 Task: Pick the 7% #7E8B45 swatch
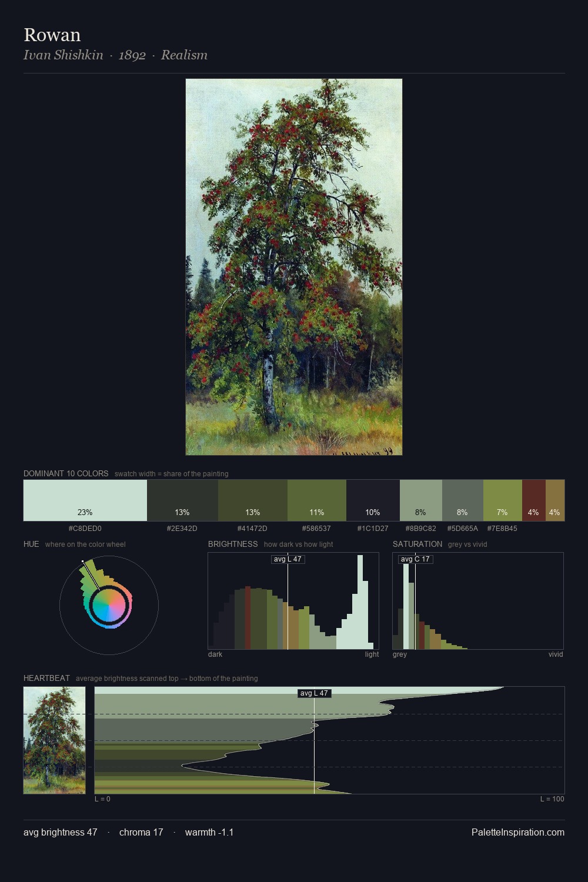click(503, 500)
